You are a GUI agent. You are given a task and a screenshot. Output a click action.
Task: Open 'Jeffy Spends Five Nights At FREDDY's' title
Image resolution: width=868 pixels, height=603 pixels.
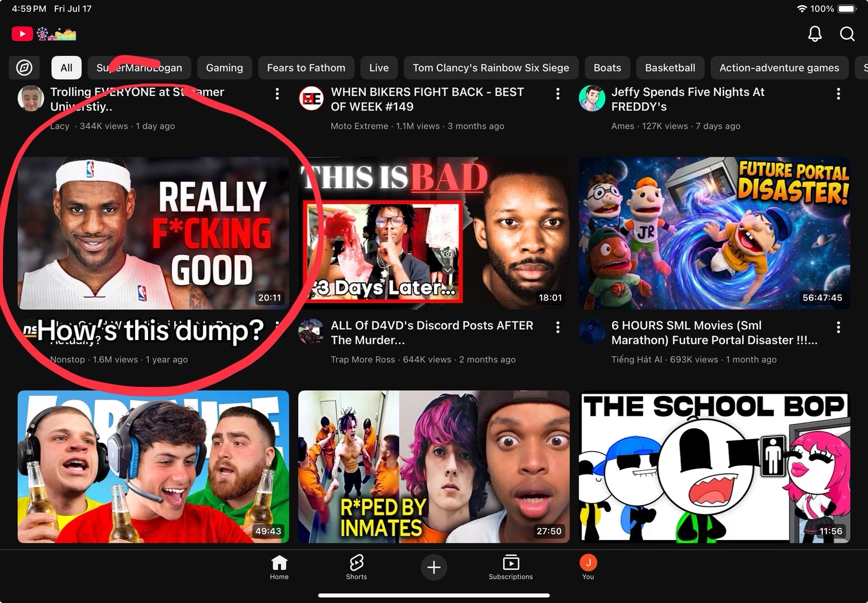(x=688, y=99)
